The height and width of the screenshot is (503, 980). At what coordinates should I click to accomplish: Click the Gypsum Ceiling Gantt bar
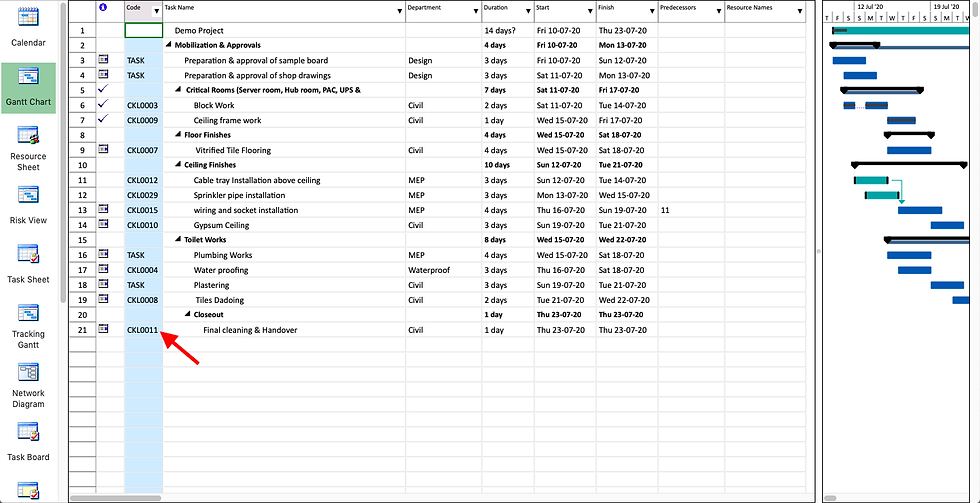(x=946, y=225)
